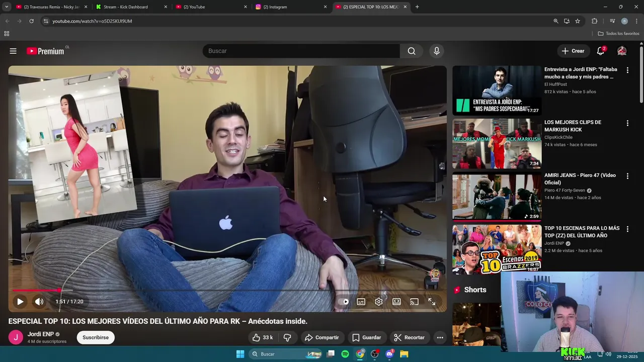Share the video with Compartir

point(322,337)
